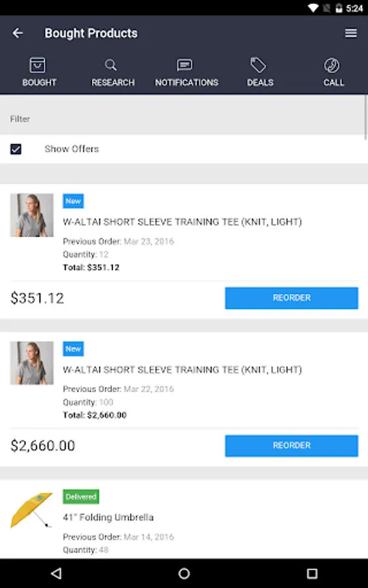
Task: Open the yellow umbrella thumbnail
Action: click(32, 510)
